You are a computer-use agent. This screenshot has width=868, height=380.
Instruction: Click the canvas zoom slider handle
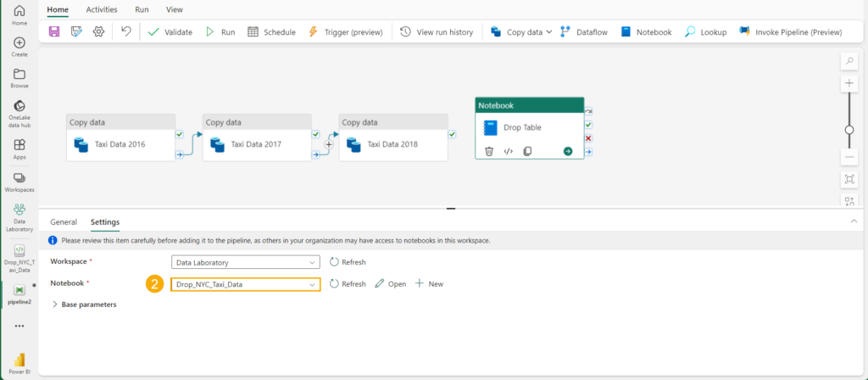click(x=849, y=130)
